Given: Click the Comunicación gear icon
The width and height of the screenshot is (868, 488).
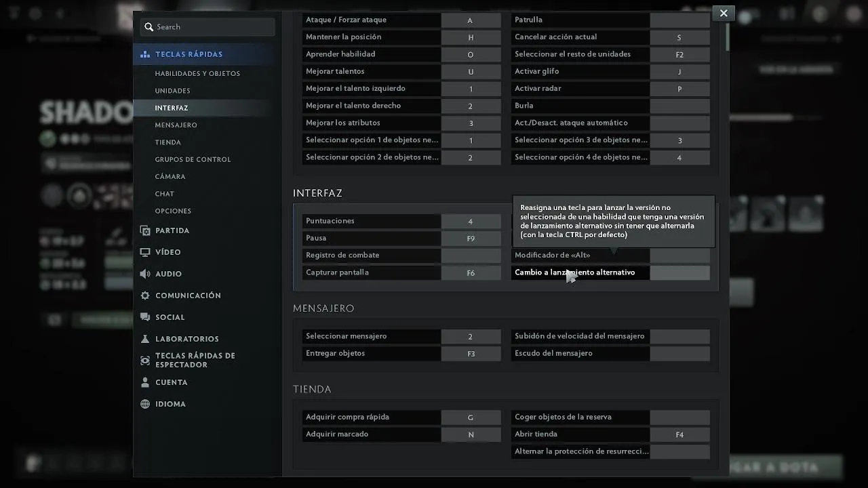Looking at the screenshot, I should 145,296.
